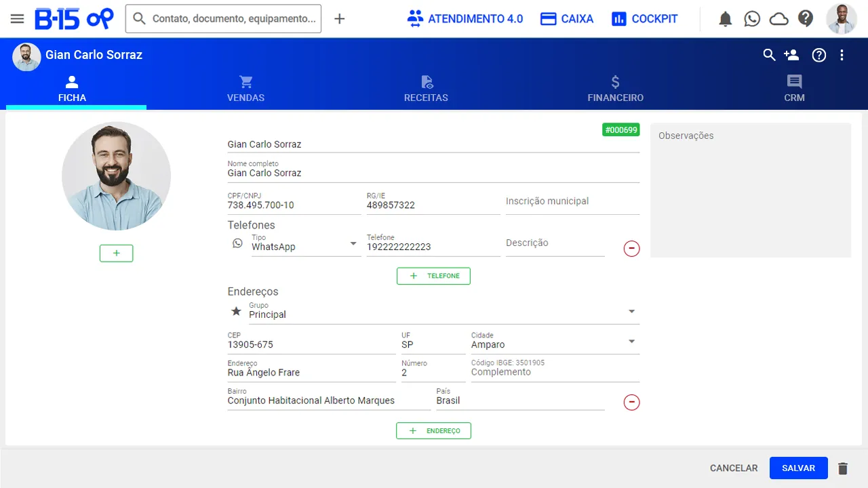Open the Atendimento 4.0 section

[x=465, y=18]
